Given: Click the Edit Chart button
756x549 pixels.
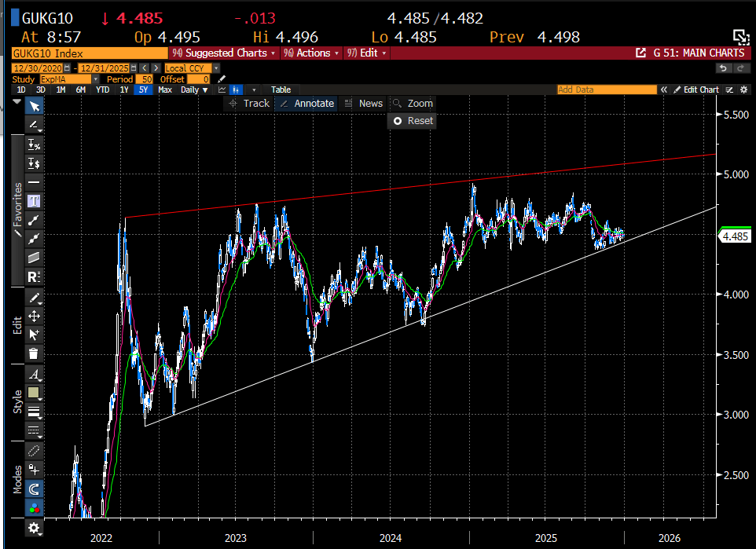Looking at the screenshot, I should click(696, 90).
